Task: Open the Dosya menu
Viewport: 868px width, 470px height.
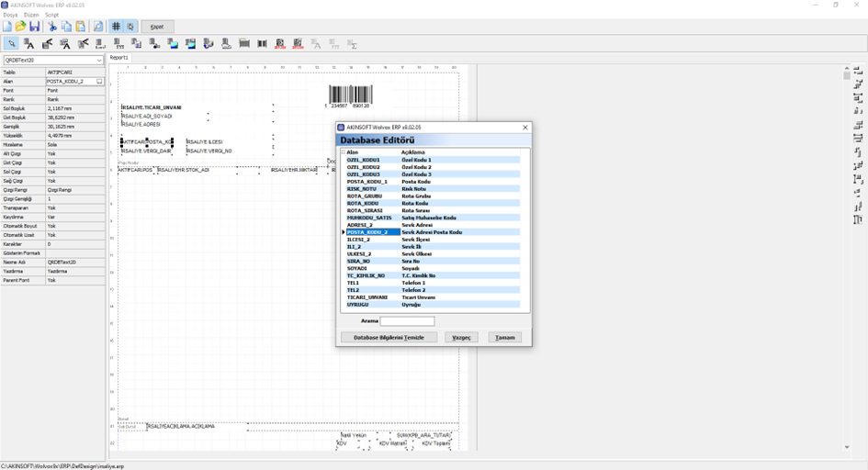Action: tap(10, 15)
